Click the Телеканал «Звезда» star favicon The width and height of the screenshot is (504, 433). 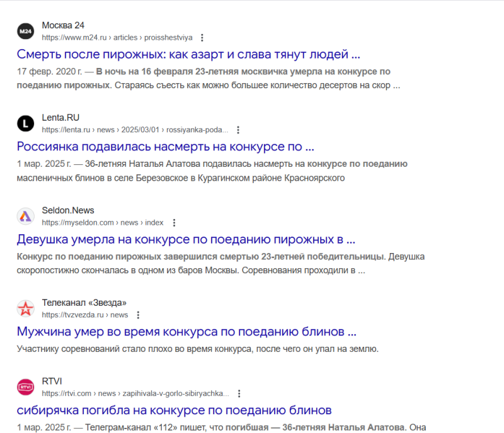tap(25, 308)
